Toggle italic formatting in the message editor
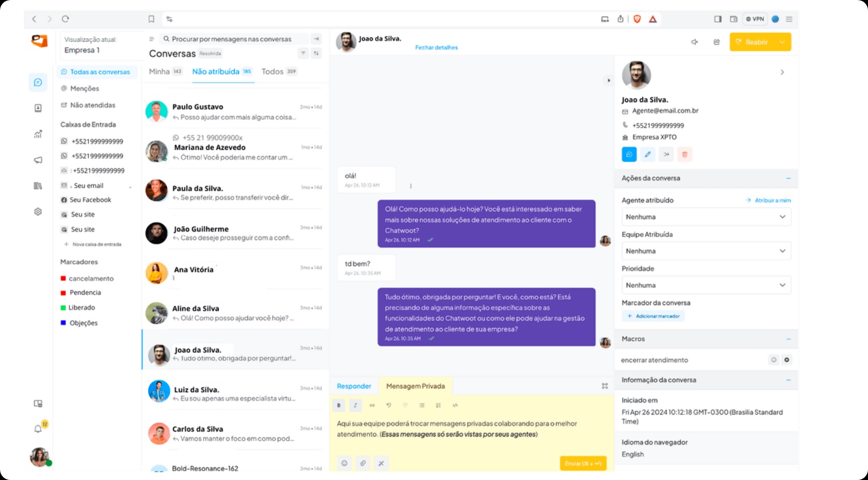 355,405
